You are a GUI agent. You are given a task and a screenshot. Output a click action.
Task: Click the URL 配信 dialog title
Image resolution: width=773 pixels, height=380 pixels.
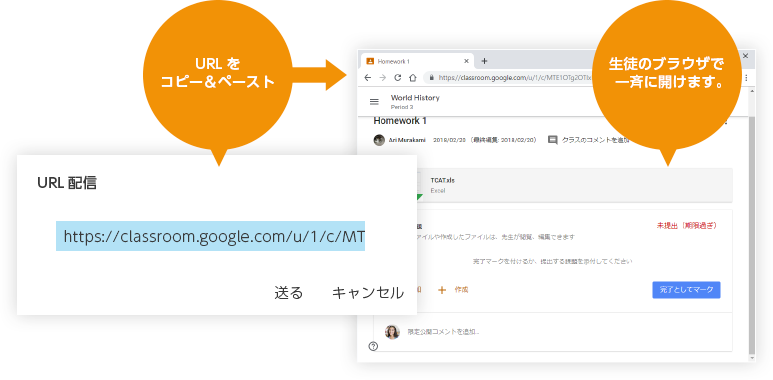coord(67,183)
